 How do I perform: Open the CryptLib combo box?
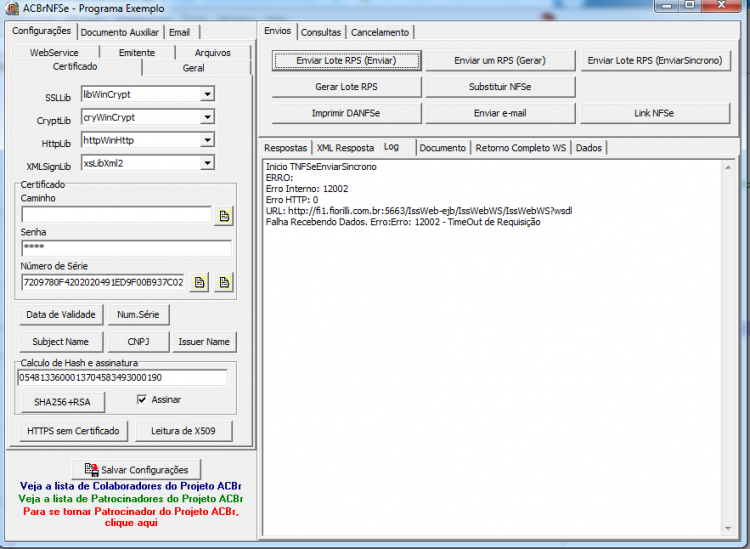coord(207,117)
